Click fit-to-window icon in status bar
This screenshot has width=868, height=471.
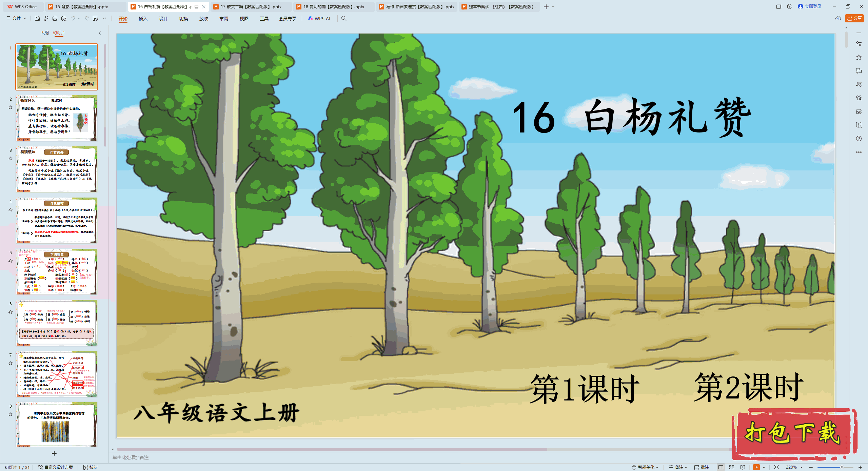(777, 467)
